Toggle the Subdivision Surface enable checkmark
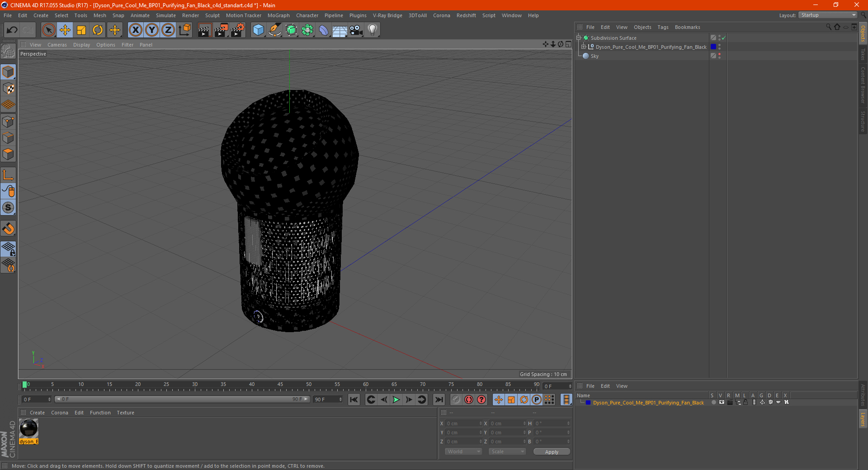Image resolution: width=868 pixels, height=470 pixels. coord(724,38)
